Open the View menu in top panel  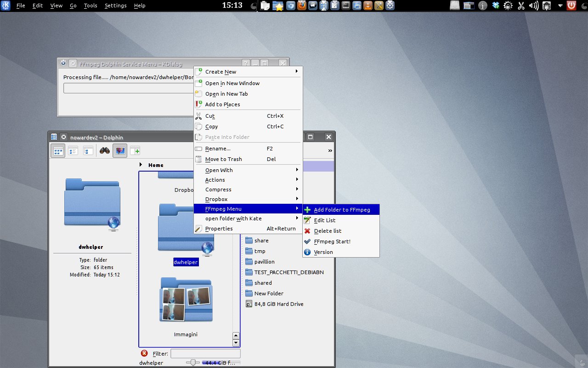pos(57,6)
